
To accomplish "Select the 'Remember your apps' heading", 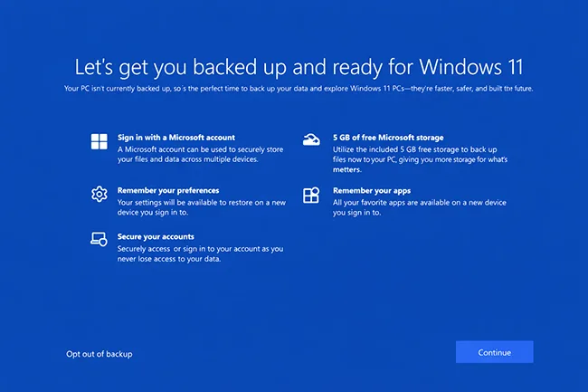I will coord(372,191).
